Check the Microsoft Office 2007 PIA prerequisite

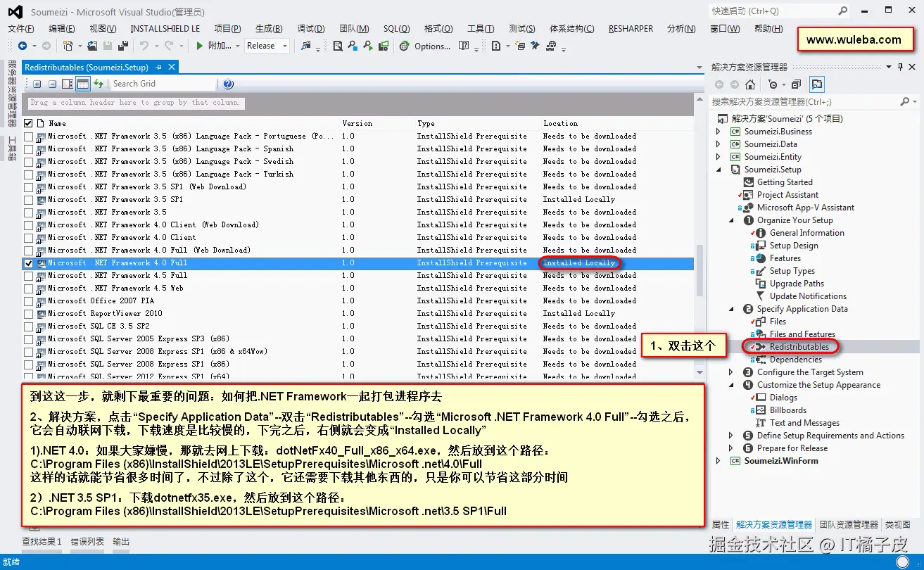point(28,300)
